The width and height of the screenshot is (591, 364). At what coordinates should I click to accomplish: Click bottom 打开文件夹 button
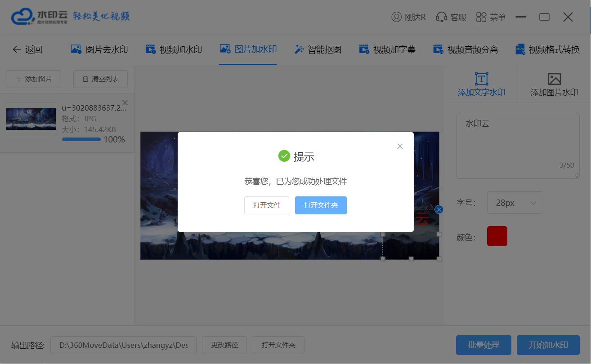point(278,345)
